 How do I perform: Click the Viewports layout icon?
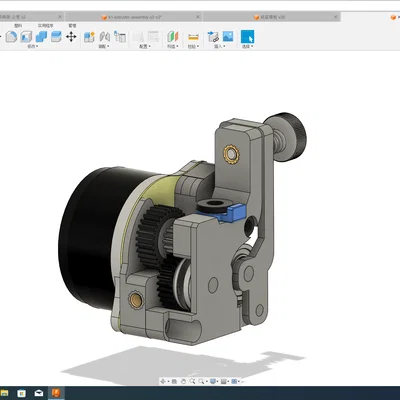(234, 381)
